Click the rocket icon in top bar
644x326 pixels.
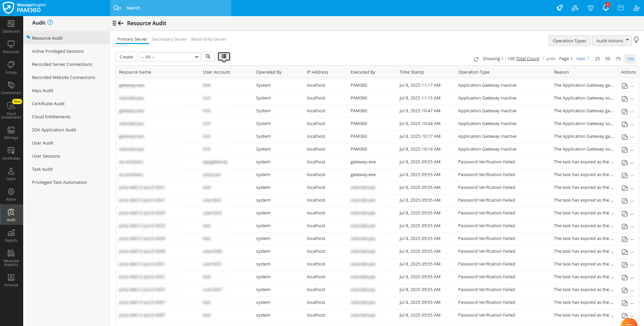[x=560, y=8]
